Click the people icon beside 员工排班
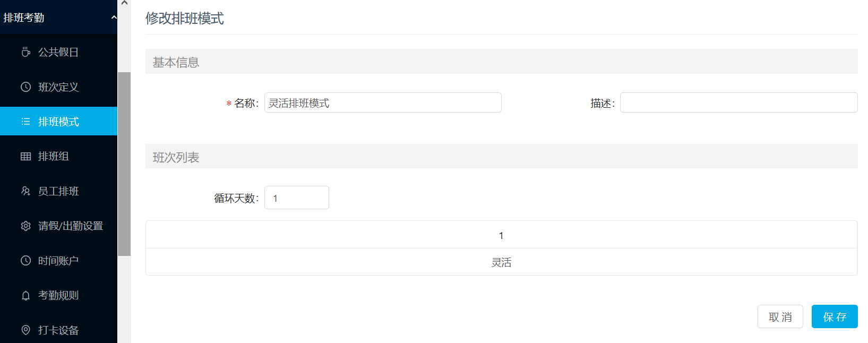 (x=25, y=191)
